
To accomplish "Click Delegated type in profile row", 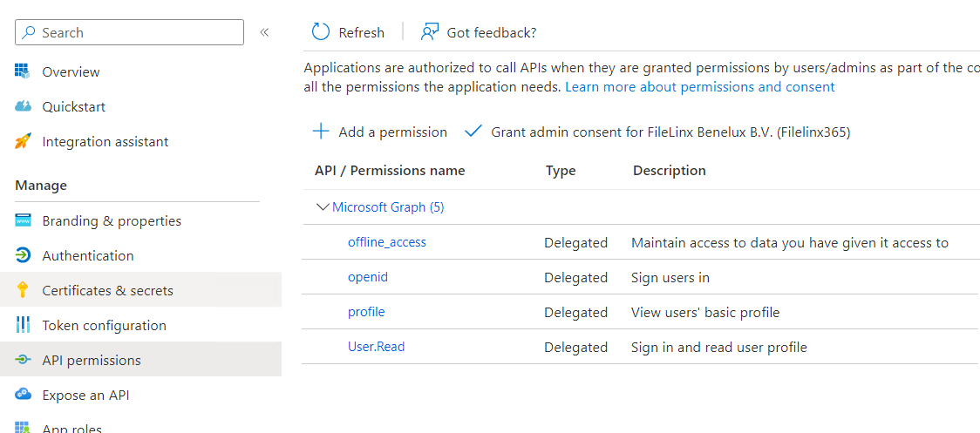I will pos(575,313).
